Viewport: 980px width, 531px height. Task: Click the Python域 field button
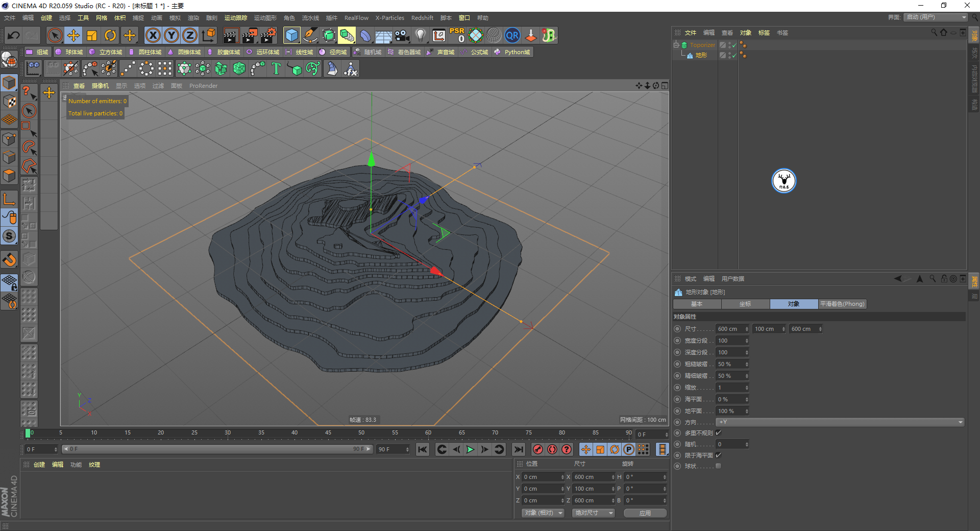(512, 52)
